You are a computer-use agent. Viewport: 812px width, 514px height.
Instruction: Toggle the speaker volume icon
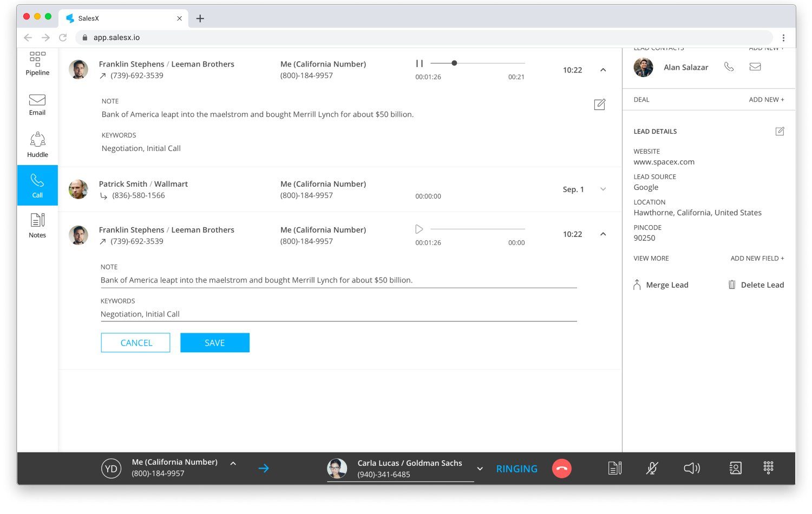(x=691, y=468)
